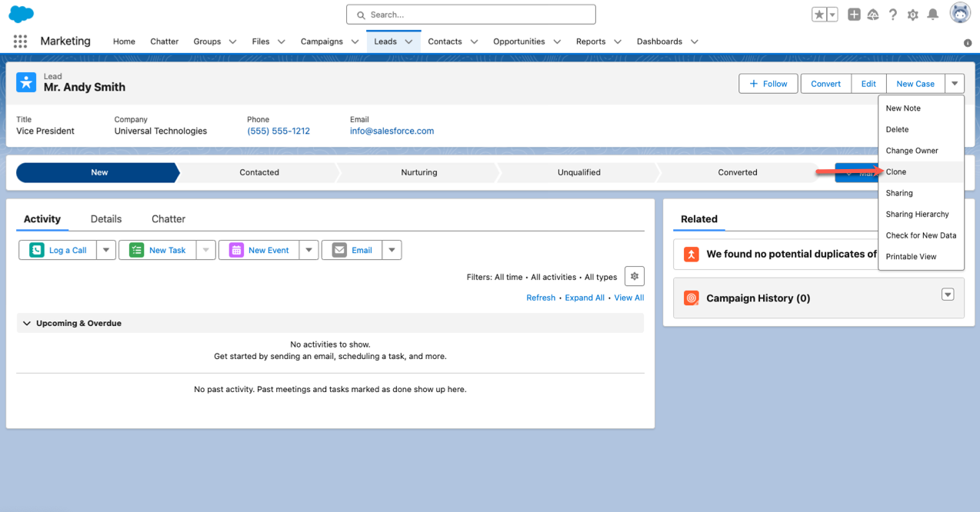Image resolution: width=980 pixels, height=512 pixels.
Task: Click the Global Actions plus icon
Action: click(854, 15)
